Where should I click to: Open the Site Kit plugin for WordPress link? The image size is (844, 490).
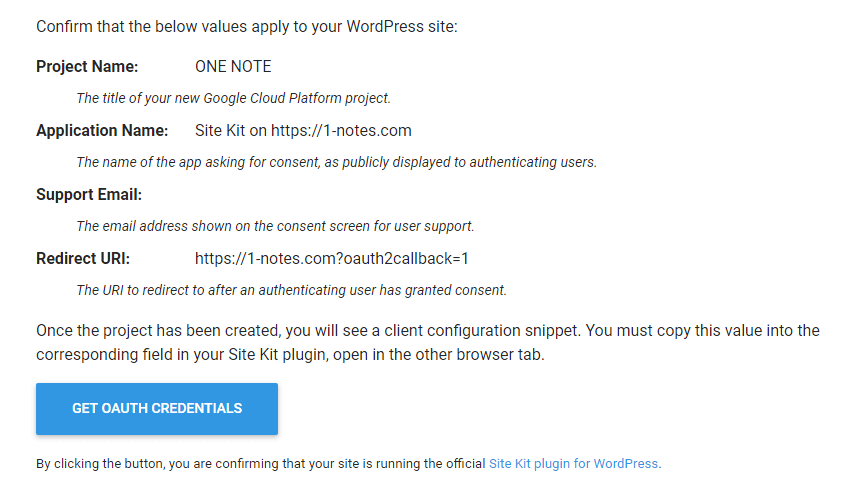point(573,464)
